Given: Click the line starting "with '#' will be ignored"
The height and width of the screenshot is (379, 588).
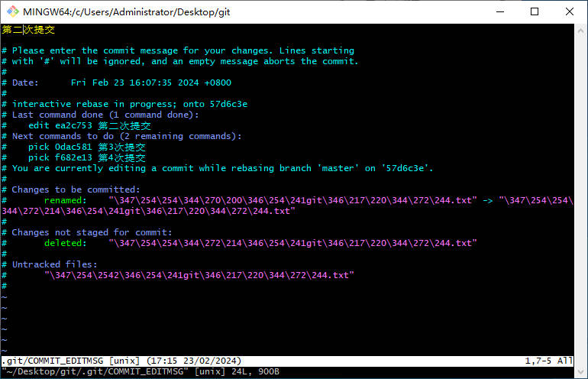Looking at the screenshot, I should [180, 61].
